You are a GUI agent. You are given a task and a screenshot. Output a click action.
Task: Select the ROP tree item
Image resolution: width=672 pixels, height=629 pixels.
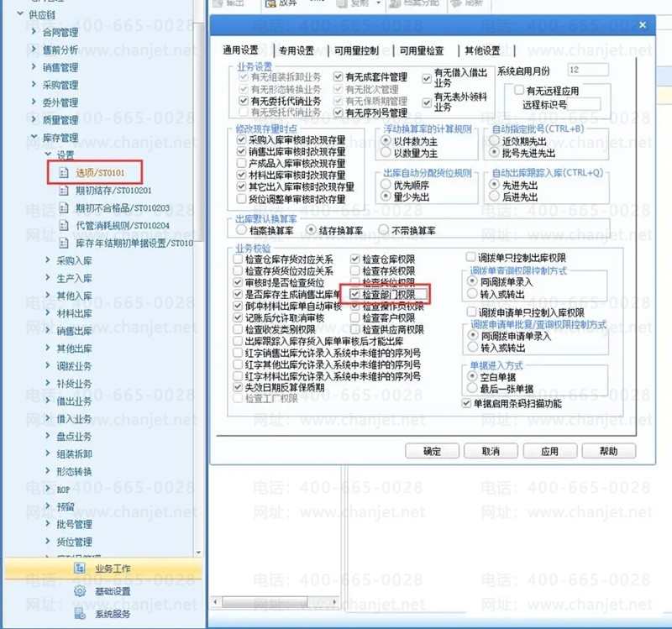click(63, 490)
